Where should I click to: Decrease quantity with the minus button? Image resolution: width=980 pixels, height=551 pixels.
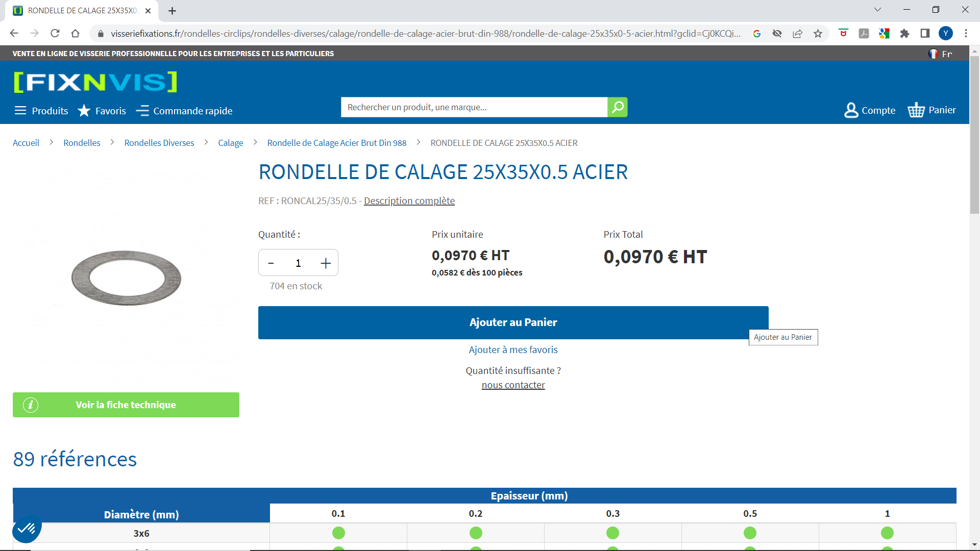click(x=271, y=263)
